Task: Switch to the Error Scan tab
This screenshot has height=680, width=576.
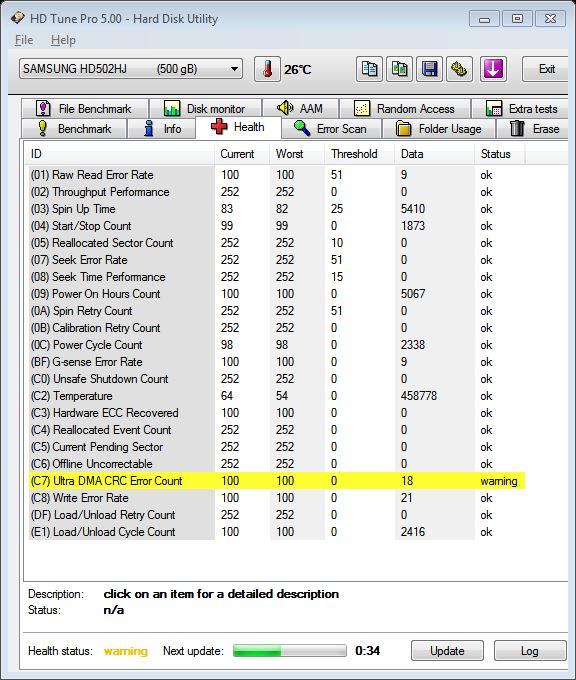Action: click(331, 129)
